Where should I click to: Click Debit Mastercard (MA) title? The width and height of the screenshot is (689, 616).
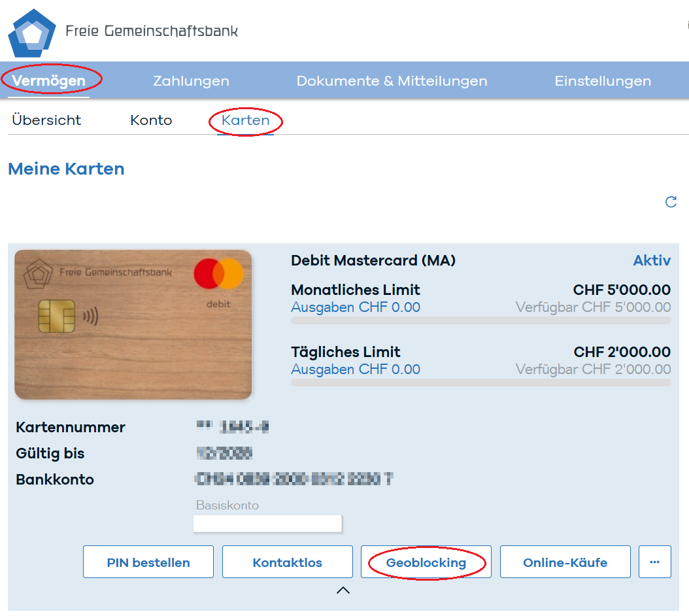pos(373,260)
